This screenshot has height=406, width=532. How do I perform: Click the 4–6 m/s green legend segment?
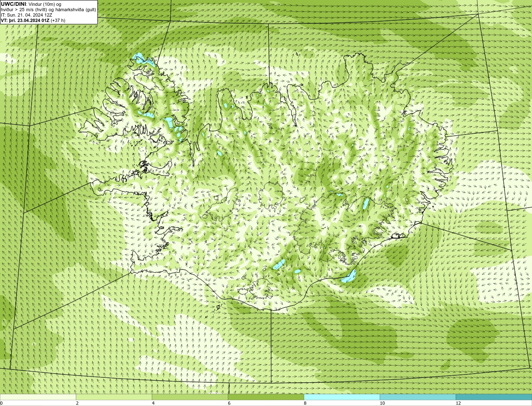pyautogui.click(x=190, y=397)
